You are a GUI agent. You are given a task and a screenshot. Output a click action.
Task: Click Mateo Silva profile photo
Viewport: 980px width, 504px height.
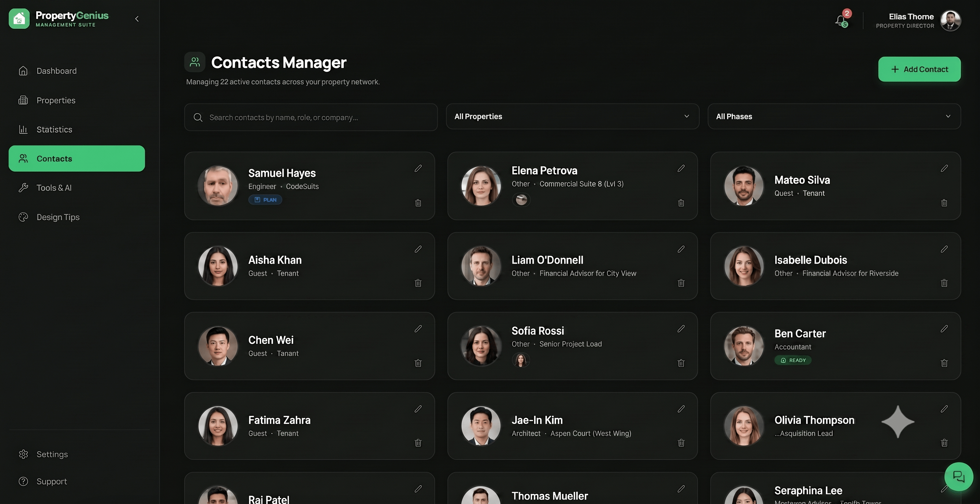pos(744,186)
